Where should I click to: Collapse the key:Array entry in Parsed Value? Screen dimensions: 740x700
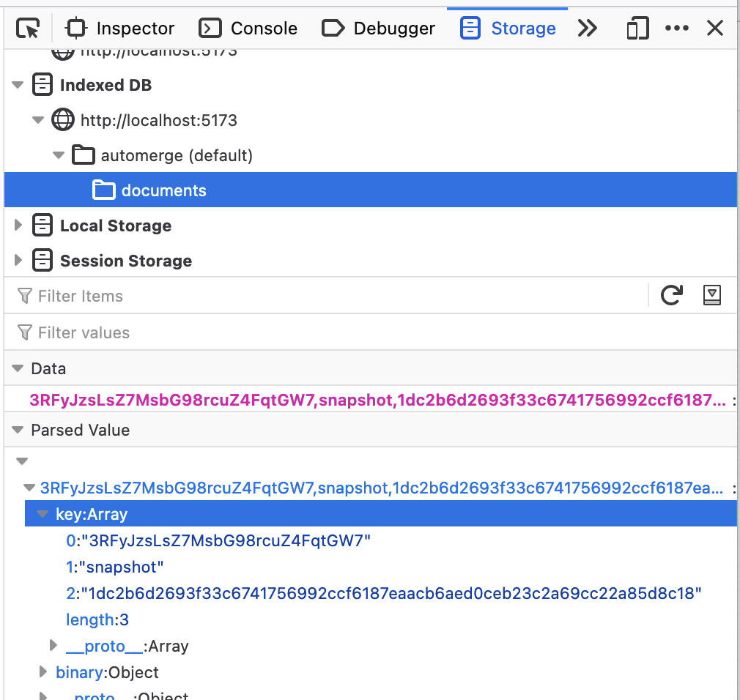click(42, 514)
